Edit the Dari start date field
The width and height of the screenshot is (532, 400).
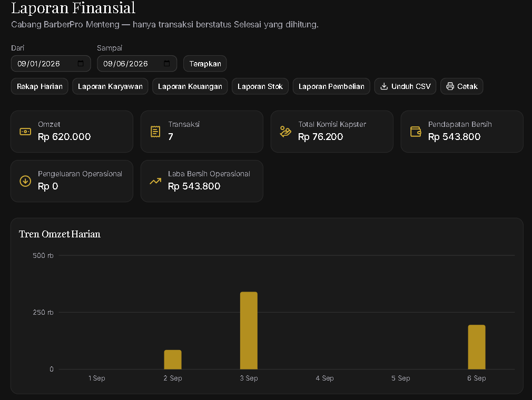tap(51, 63)
